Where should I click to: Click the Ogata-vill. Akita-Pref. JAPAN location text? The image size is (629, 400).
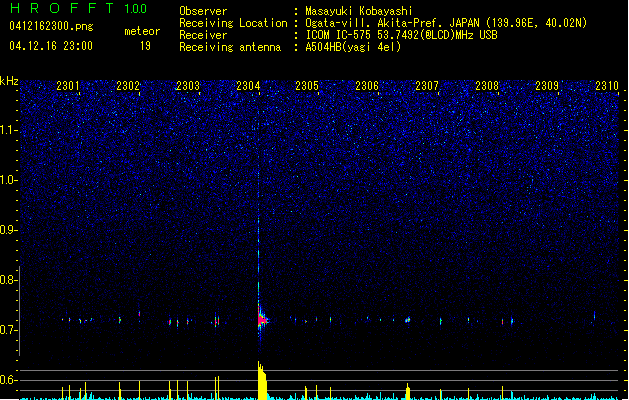tap(446, 23)
